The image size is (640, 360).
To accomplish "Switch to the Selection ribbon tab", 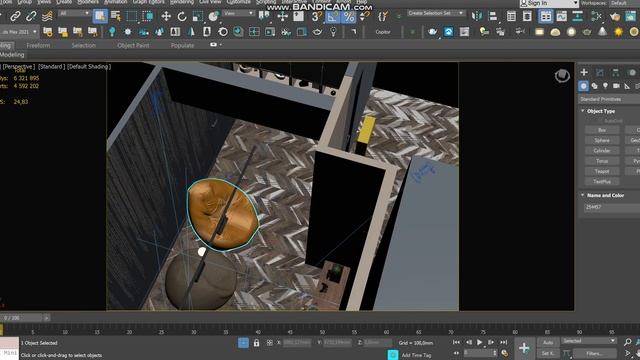I will coord(84,46).
